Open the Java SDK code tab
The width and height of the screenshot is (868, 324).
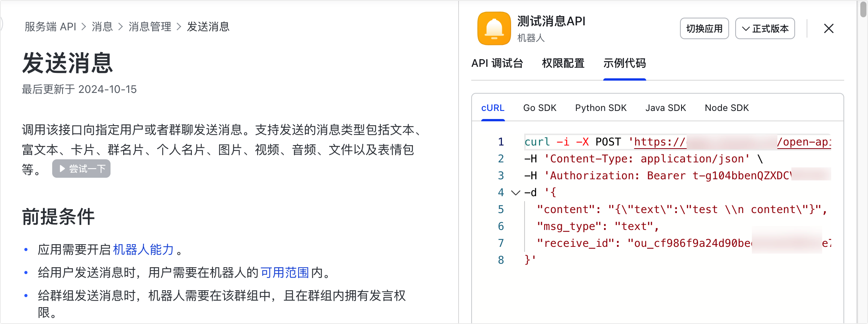tap(665, 108)
